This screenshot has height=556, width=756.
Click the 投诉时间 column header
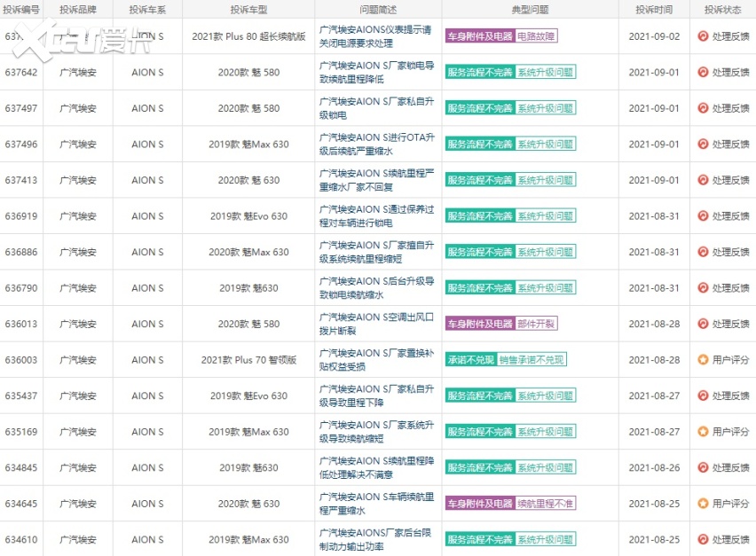pyautogui.click(x=654, y=10)
